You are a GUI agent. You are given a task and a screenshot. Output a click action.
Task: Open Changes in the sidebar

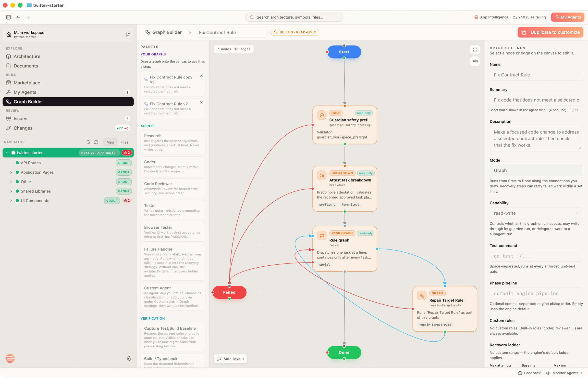point(68,128)
